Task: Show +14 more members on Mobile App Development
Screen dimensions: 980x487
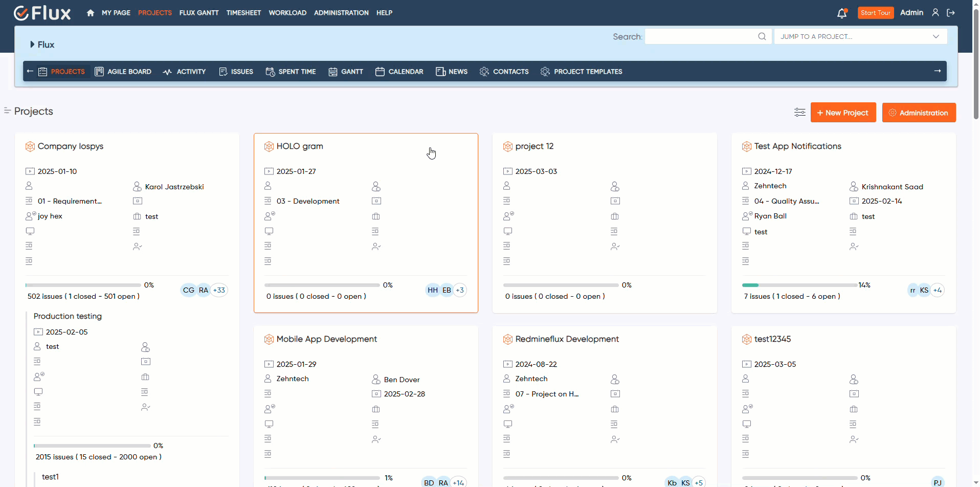Action: [x=458, y=482]
